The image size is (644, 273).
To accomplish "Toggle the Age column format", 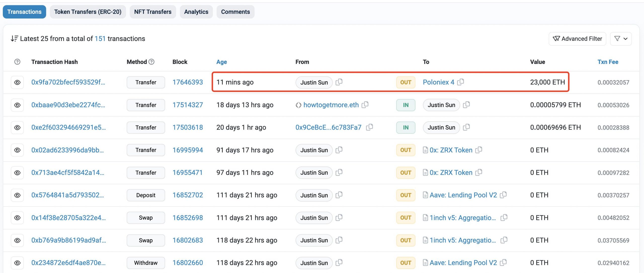I will click(221, 62).
